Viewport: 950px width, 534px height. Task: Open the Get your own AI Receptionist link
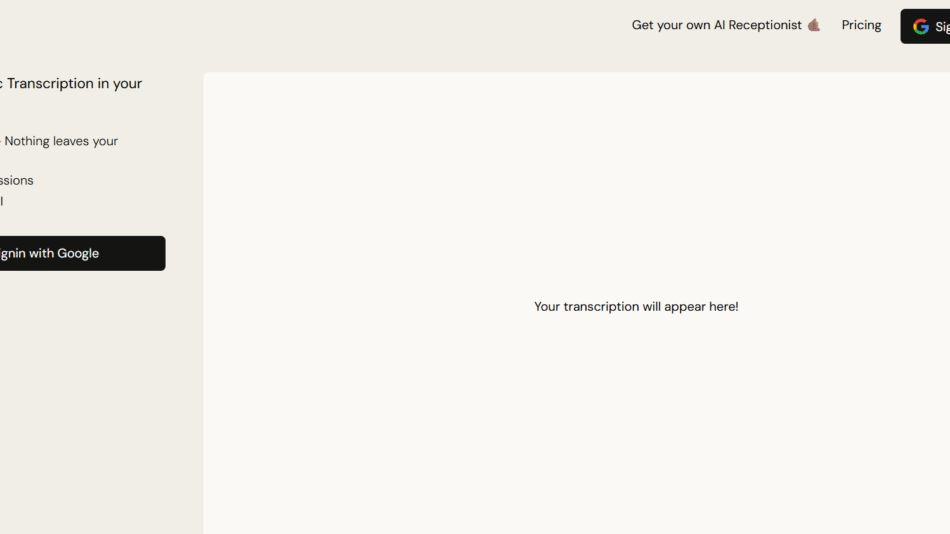(x=716, y=25)
